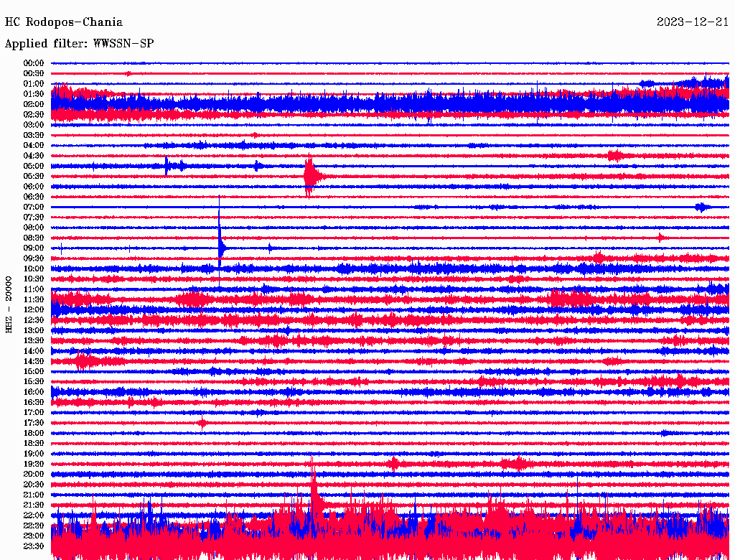Pick the 07:00 time label
This screenshot has height=560, width=735.
click(34, 207)
